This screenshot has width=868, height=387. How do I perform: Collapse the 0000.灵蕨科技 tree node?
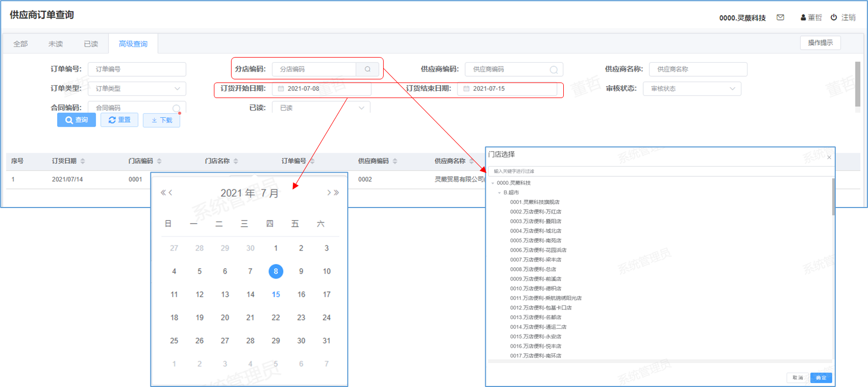[493, 183]
